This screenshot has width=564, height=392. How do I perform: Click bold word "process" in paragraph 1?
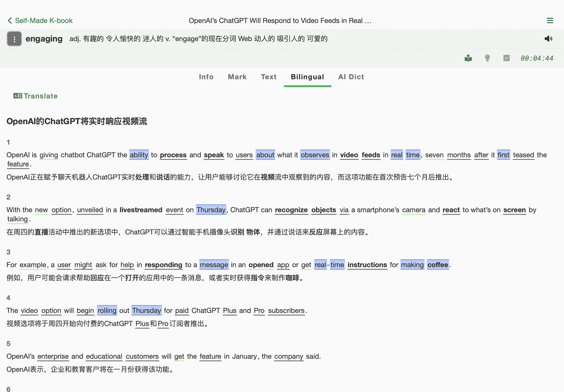click(173, 155)
